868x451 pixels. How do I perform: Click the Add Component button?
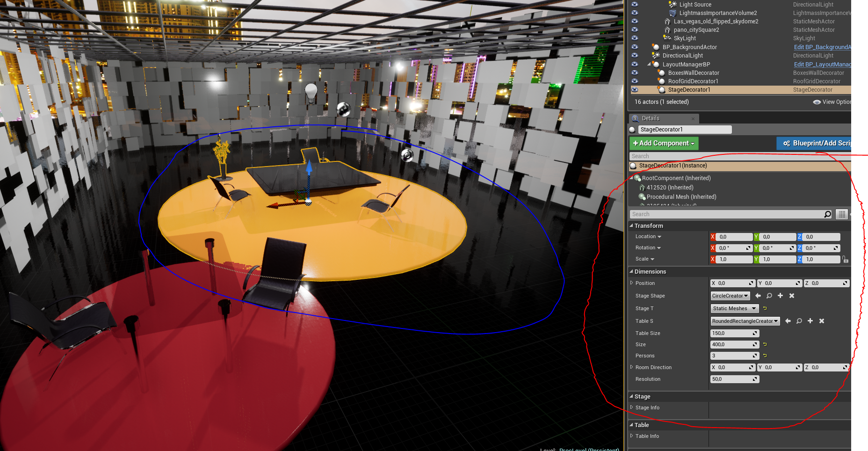(664, 143)
